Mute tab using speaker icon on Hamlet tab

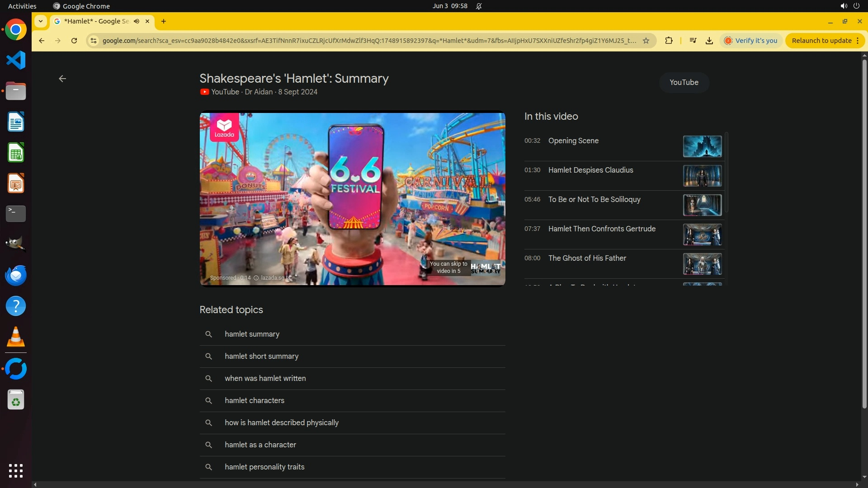coord(137,21)
